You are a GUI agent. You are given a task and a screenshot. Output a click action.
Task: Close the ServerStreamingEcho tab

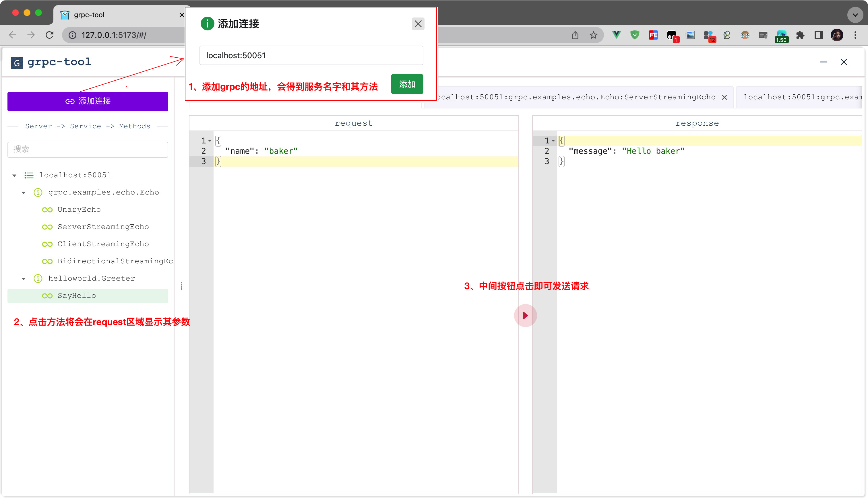(724, 97)
